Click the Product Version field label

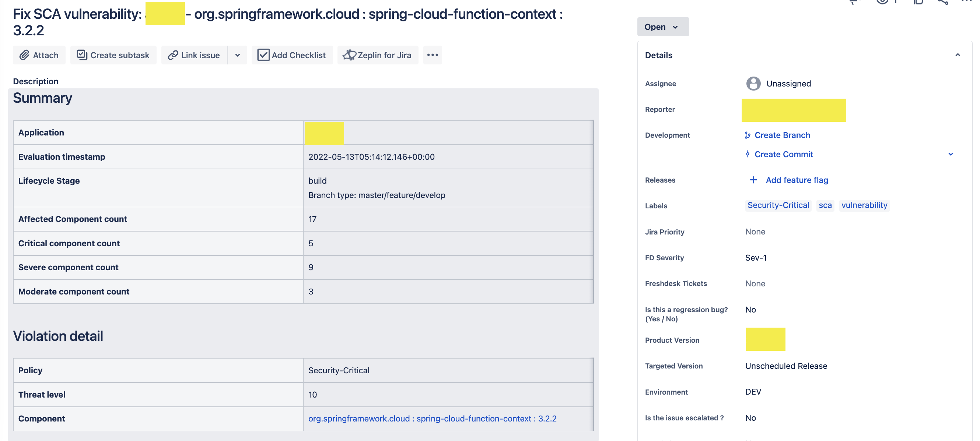(x=672, y=340)
